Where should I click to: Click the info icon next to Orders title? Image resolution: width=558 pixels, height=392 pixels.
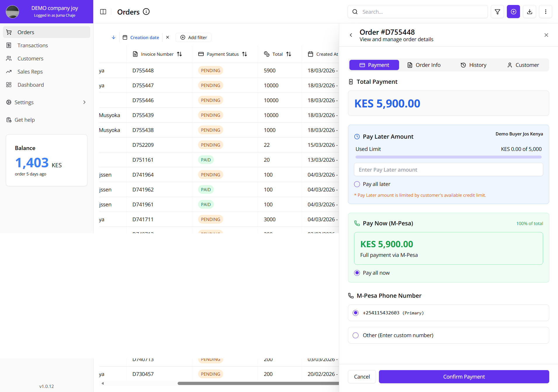tap(146, 12)
